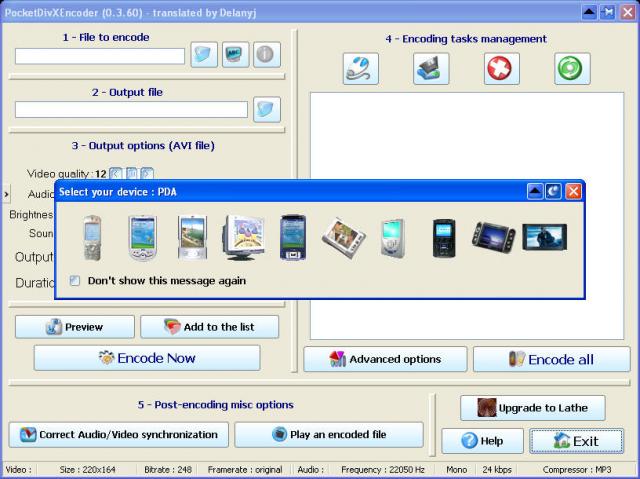Click status bar text 'Frequency : 22050 Hz'
640x479 pixels.
point(383,470)
